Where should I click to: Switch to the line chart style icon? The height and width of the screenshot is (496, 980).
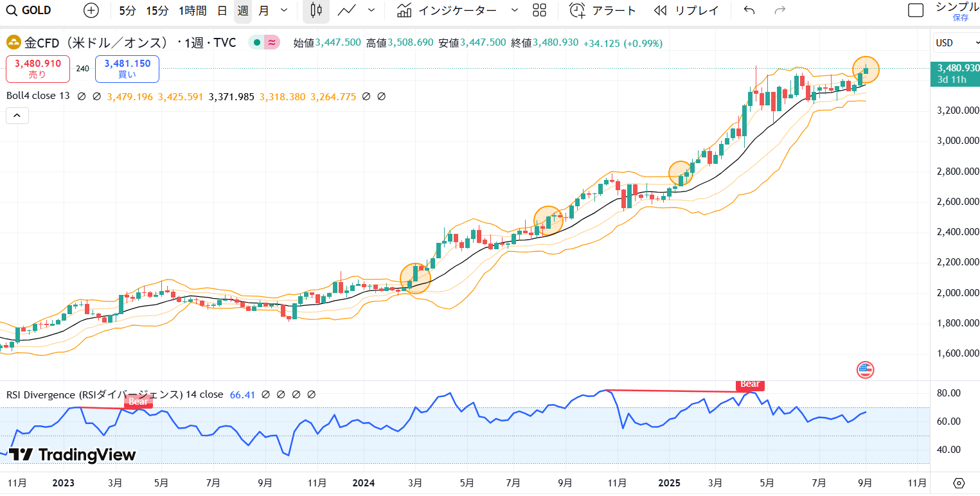pos(347,10)
